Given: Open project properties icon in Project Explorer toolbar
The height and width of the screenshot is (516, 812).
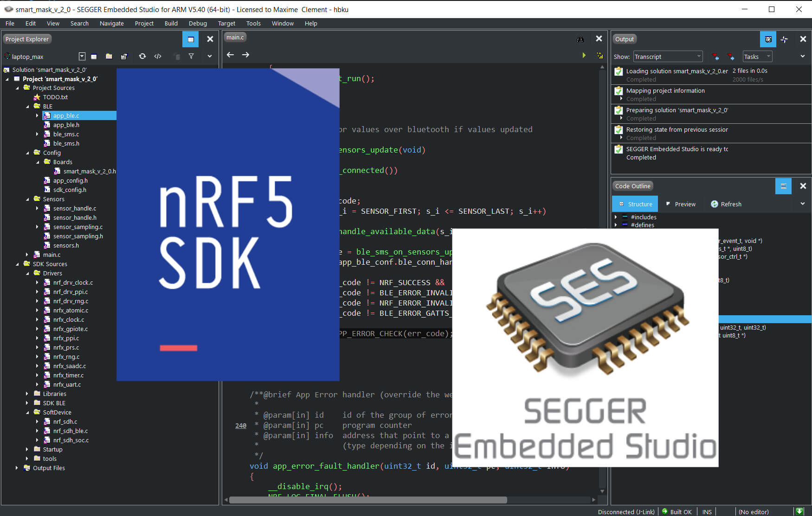Looking at the screenshot, I should tap(124, 57).
